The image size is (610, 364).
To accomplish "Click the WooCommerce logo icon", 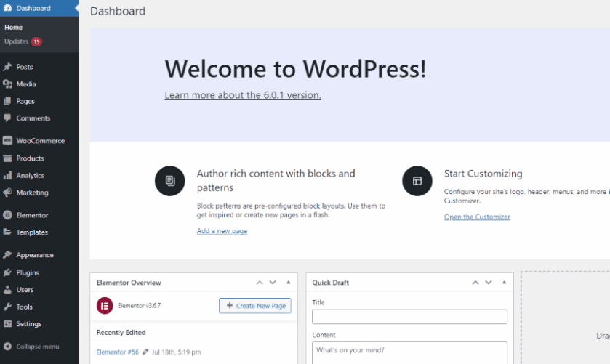I will tap(7, 141).
